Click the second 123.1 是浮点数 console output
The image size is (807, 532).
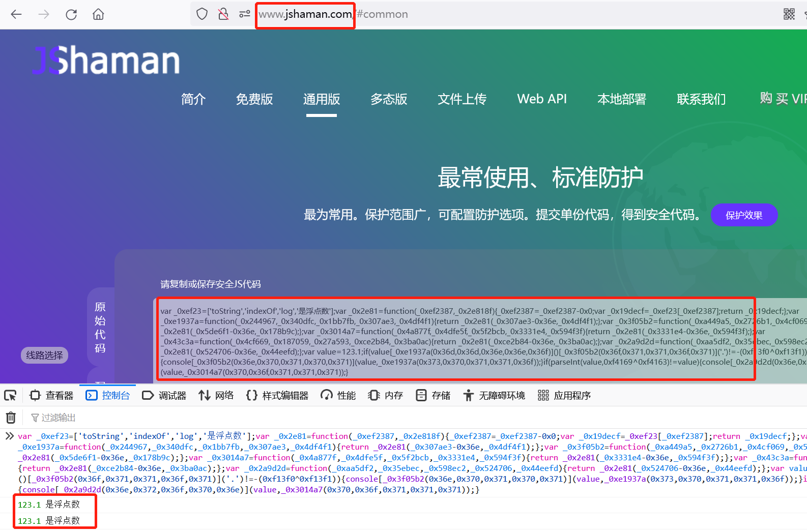(x=49, y=521)
